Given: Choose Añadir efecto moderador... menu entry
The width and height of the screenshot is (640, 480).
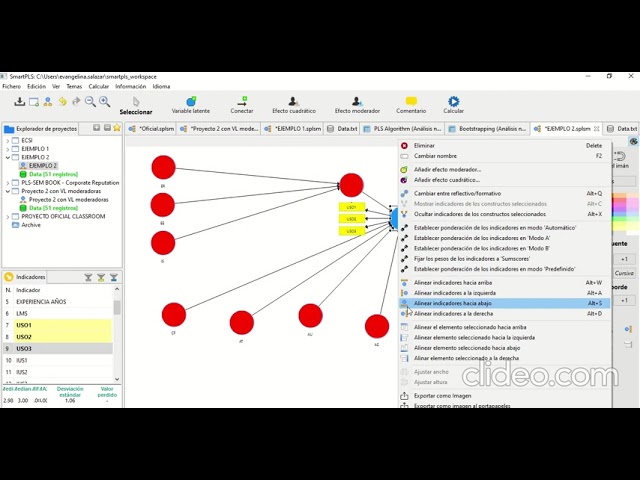Looking at the screenshot, I should [504, 169].
